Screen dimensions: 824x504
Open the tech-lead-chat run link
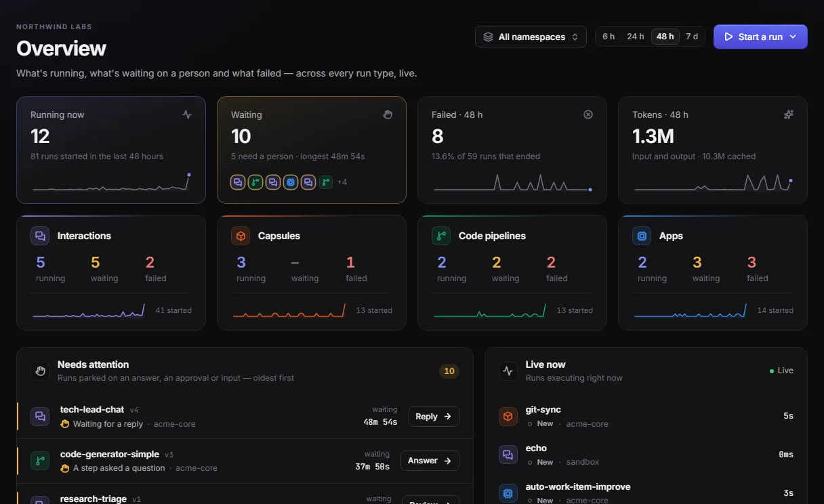pyautogui.click(x=92, y=409)
